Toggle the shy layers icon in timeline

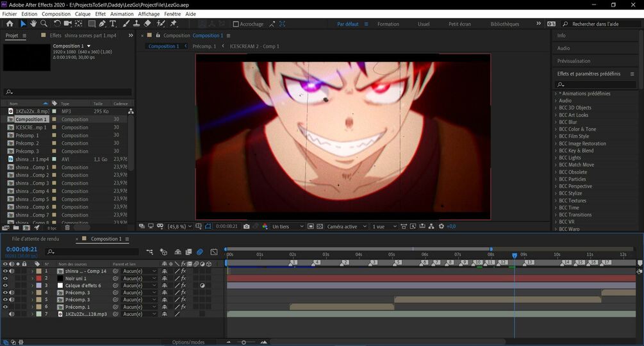pos(178,252)
